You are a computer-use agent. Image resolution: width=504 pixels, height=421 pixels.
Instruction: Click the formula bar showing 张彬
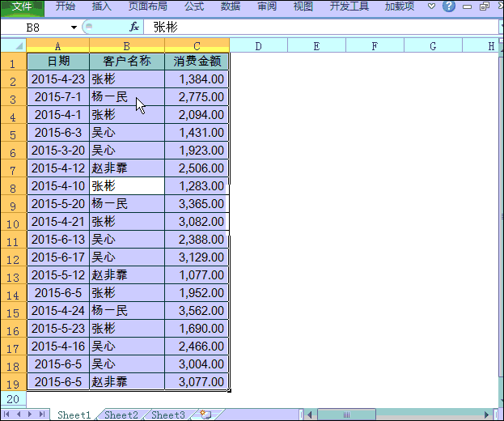point(324,27)
